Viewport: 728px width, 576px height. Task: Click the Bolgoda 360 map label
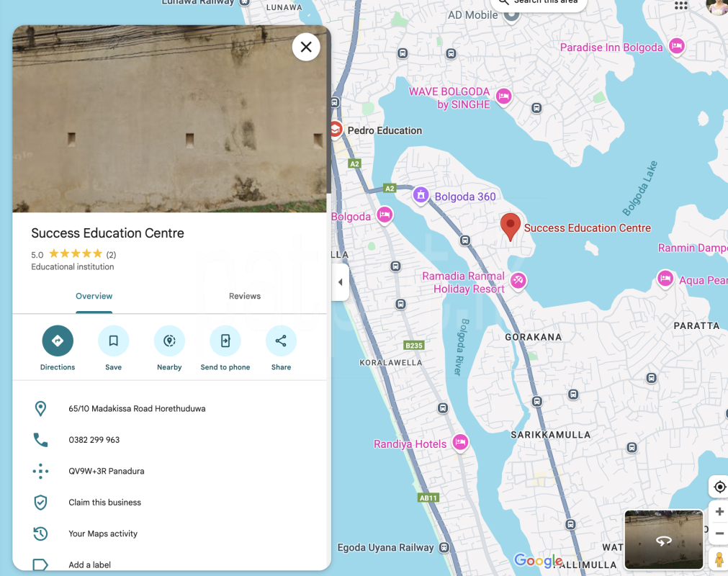(x=465, y=197)
